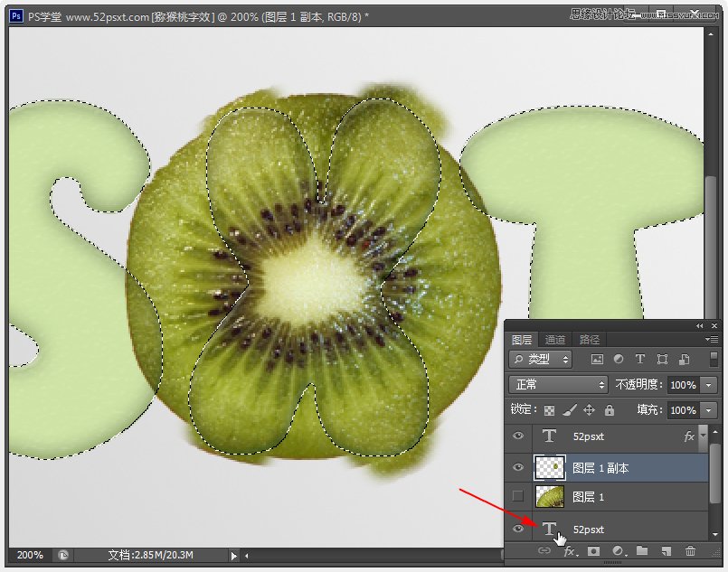Hide the top 52psxt text layer
The width and height of the screenshot is (728, 572).
click(x=517, y=436)
